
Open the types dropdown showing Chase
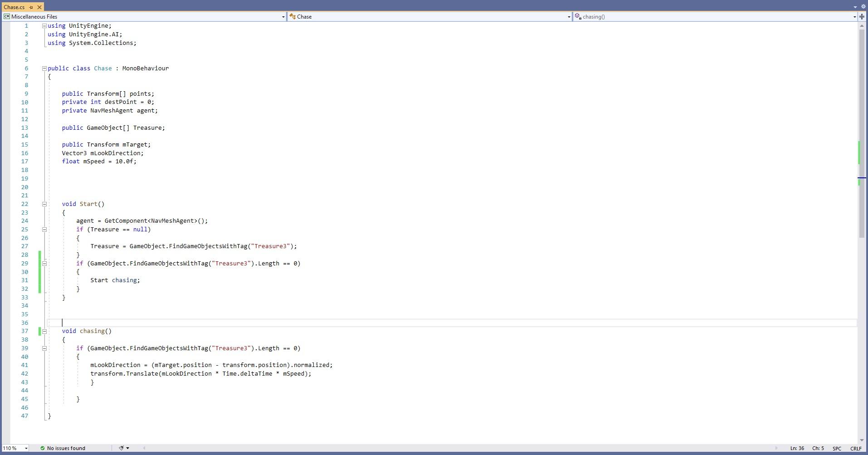click(x=569, y=17)
